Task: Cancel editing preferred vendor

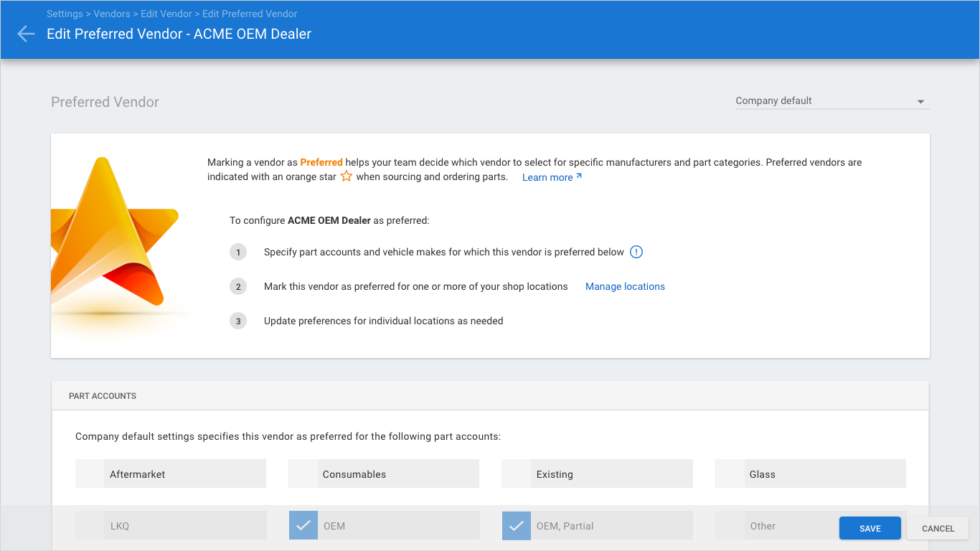Action: 938,528
